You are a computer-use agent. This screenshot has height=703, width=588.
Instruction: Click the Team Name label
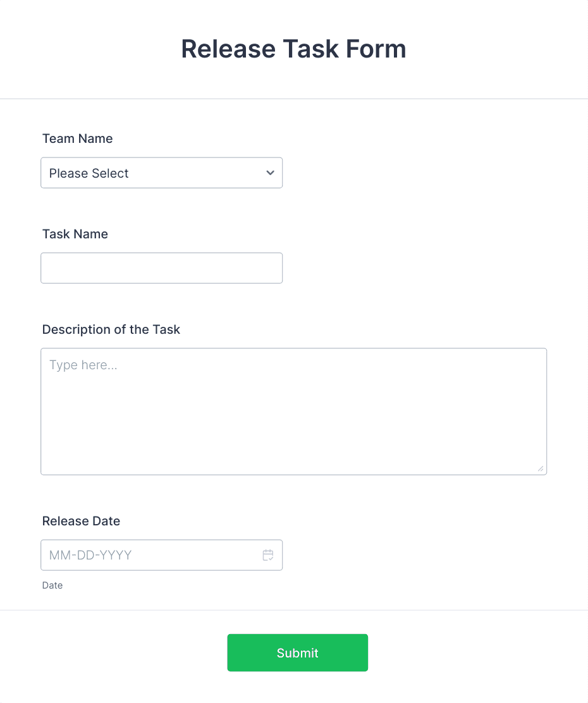click(77, 138)
